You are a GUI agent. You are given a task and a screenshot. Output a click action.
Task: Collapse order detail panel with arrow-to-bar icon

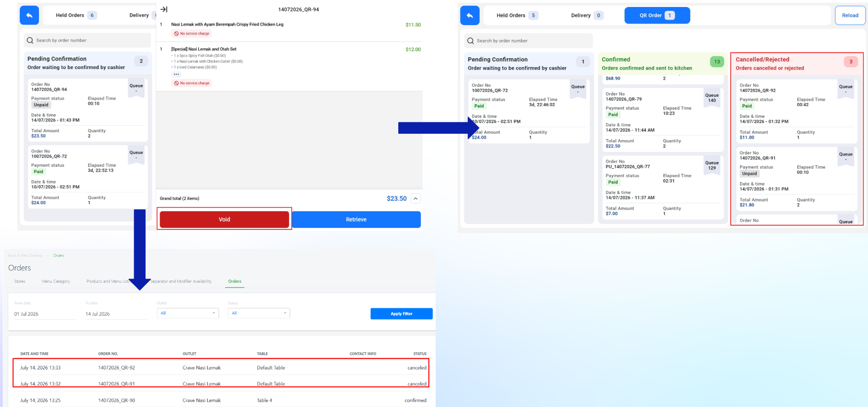pyautogui.click(x=164, y=9)
